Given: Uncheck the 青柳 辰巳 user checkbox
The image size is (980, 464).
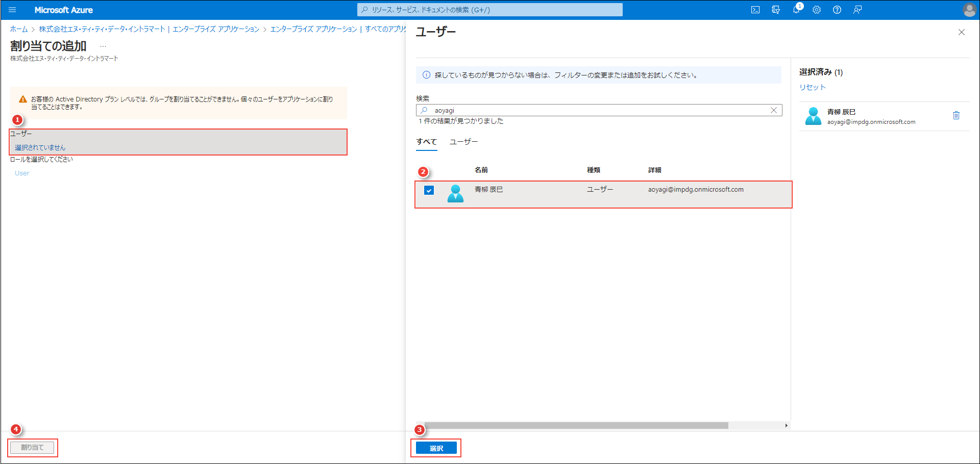Looking at the screenshot, I should (429, 190).
